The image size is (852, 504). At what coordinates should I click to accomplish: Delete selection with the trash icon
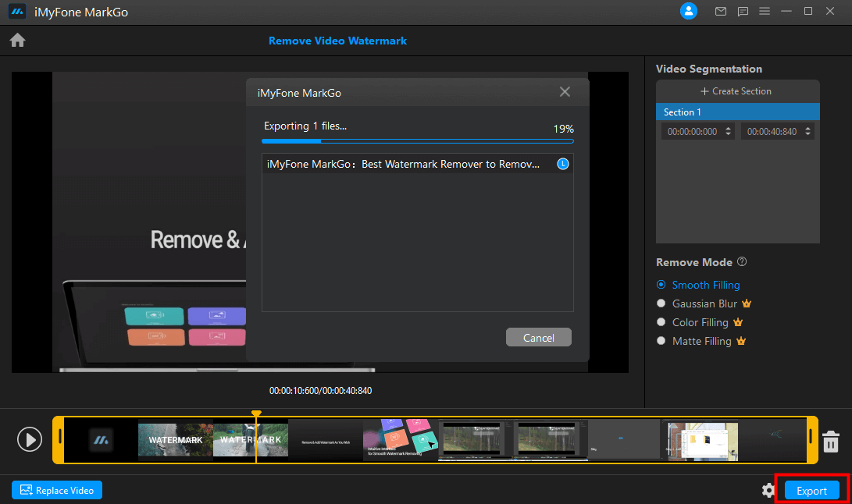tap(832, 441)
